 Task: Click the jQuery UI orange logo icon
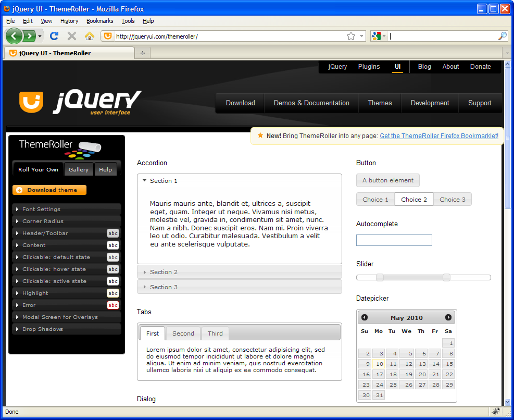pyautogui.click(x=31, y=102)
